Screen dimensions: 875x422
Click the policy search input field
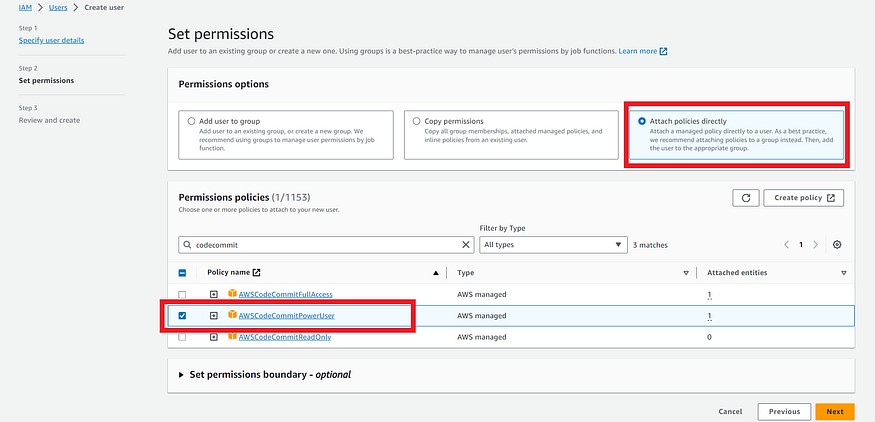tap(326, 244)
